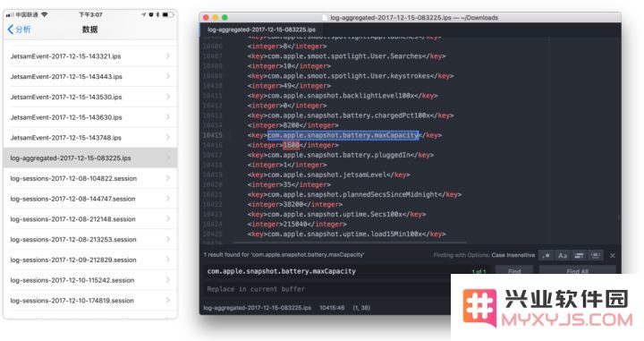Open chevron for JetsamEvent-2017-12-15-143443.ips
Screen dimensions: 644x341
tap(168, 76)
